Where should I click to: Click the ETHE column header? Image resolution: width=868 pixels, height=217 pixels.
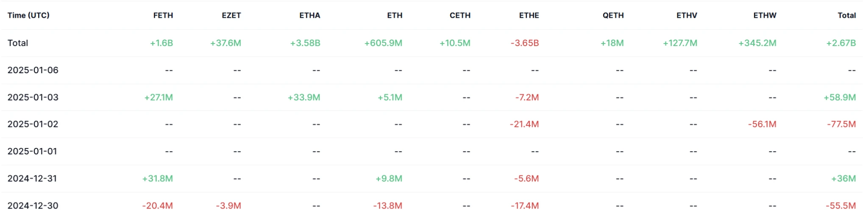(529, 15)
